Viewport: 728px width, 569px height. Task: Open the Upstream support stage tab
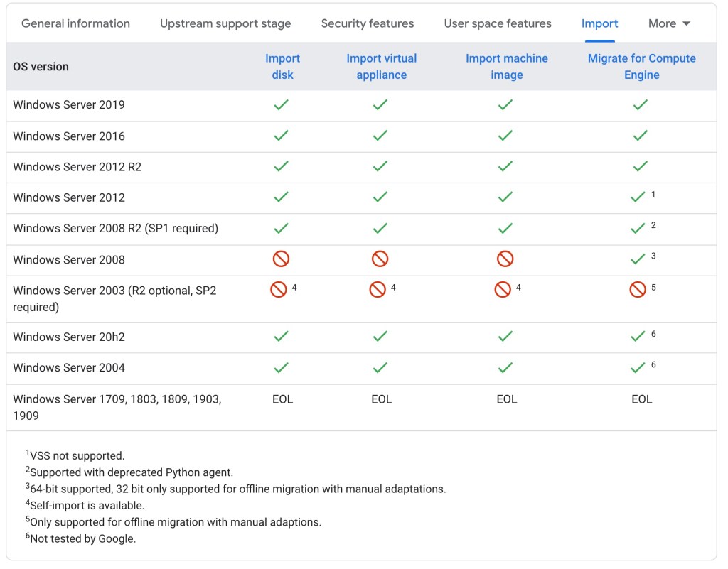[x=225, y=23]
